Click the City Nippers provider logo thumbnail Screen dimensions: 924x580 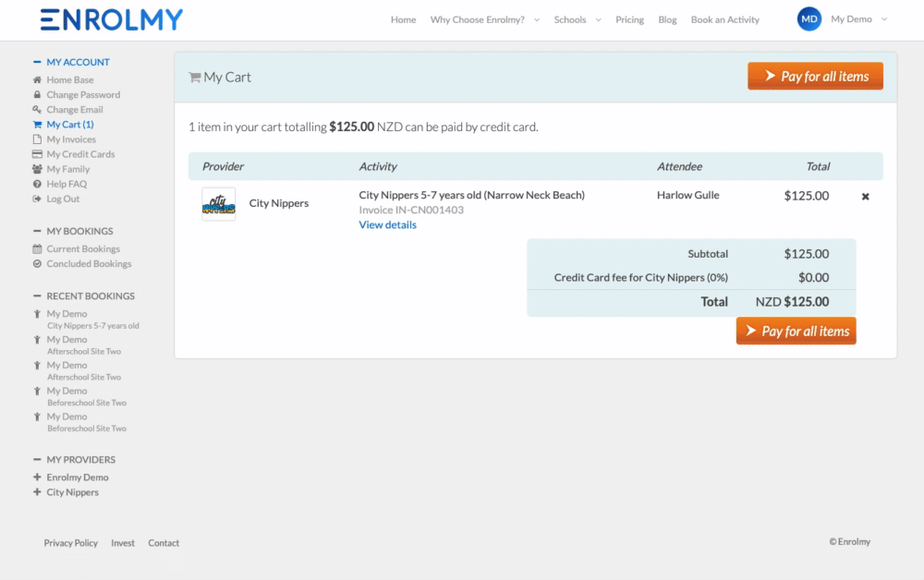tap(219, 204)
